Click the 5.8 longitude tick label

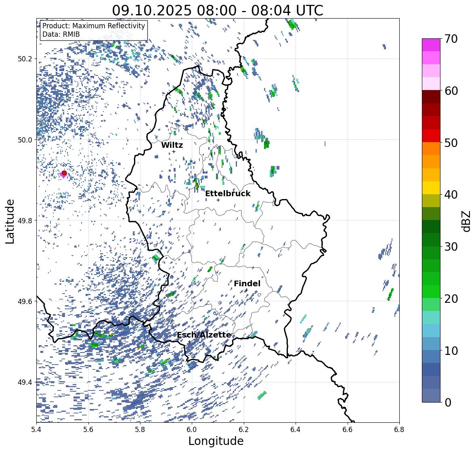[x=140, y=429]
